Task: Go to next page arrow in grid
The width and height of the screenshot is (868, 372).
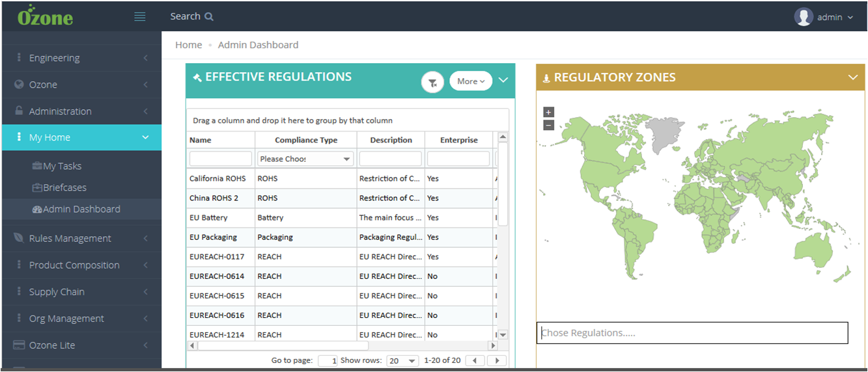Action: coord(497,360)
